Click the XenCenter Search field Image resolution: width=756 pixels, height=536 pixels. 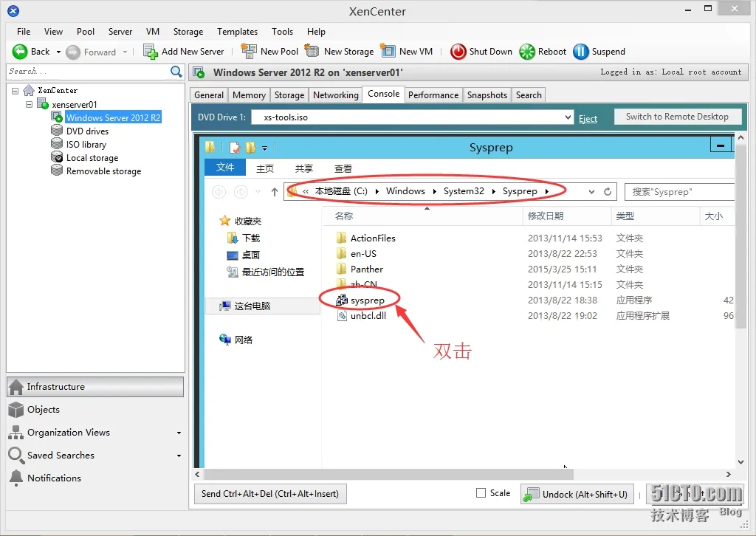tap(88, 72)
